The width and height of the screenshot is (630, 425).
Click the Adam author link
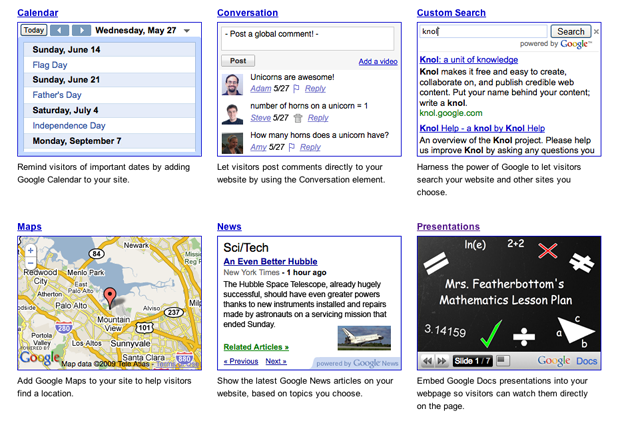(x=260, y=88)
